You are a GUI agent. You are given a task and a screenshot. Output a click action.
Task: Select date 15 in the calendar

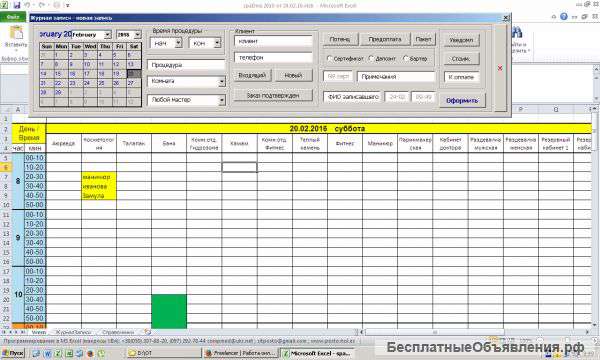tap(61, 74)
